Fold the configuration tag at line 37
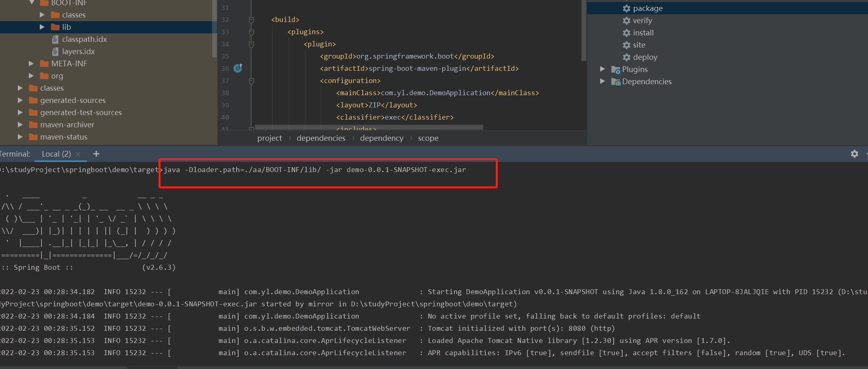 point(252,81)
